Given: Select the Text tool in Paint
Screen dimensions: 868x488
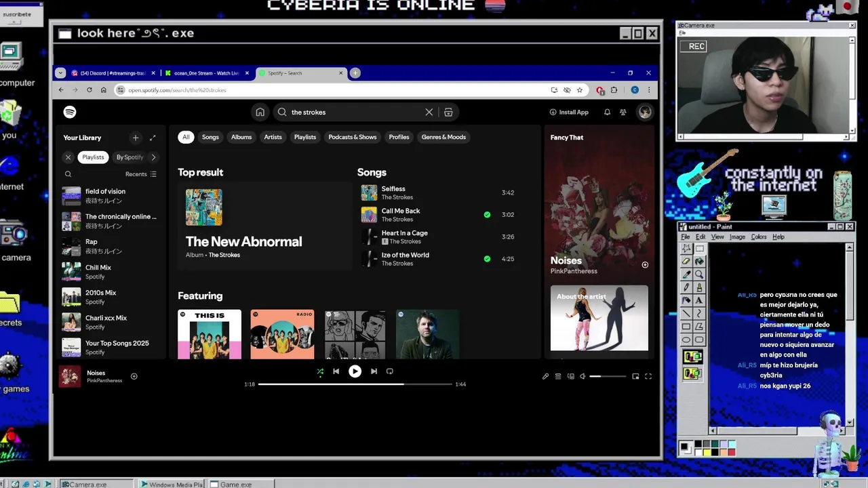Looking at the screenshot, I should tap(699, 300).
